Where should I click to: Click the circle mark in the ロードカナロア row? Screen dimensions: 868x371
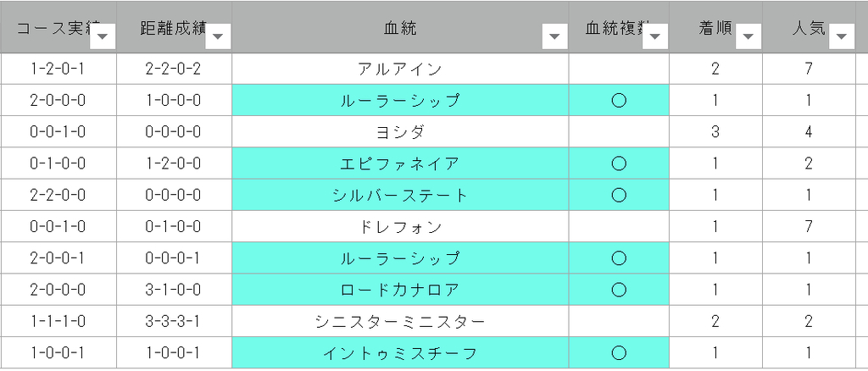point(619,290)
